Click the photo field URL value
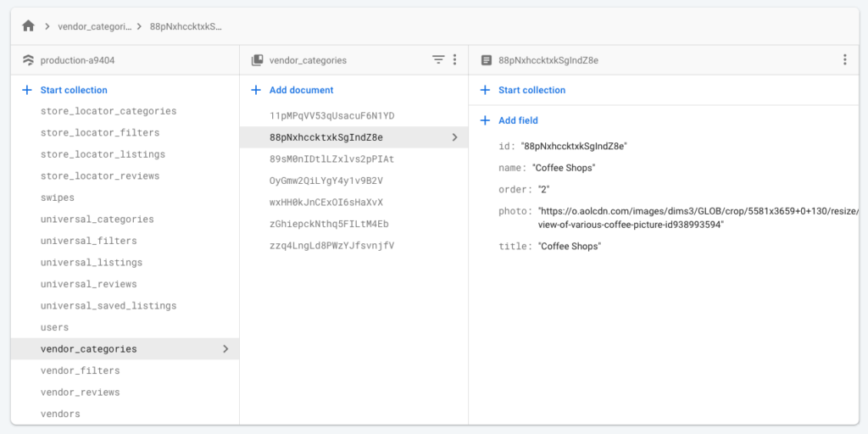Viewport: 868px width, 434px height. [x=698, y=218]
